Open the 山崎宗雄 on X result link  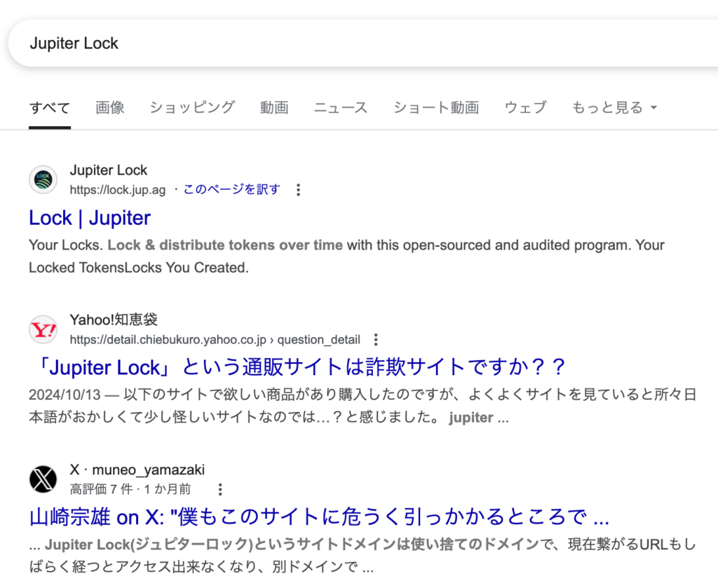[319, 517]
